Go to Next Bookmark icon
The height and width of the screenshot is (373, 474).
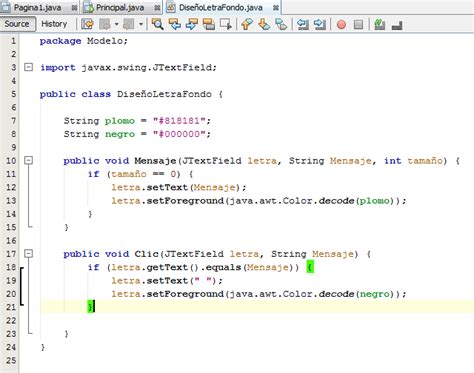tap(264, 24)
